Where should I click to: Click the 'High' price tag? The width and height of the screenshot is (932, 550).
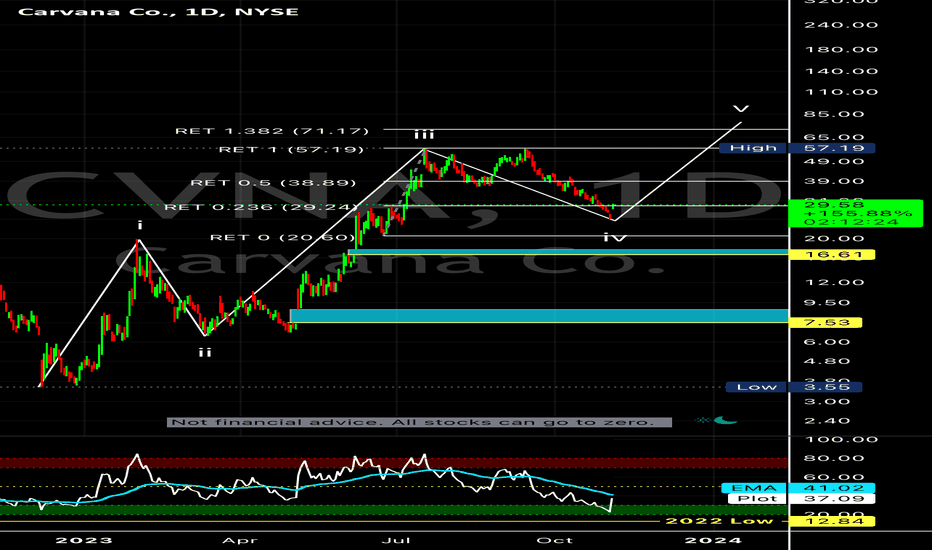(753, 148)
